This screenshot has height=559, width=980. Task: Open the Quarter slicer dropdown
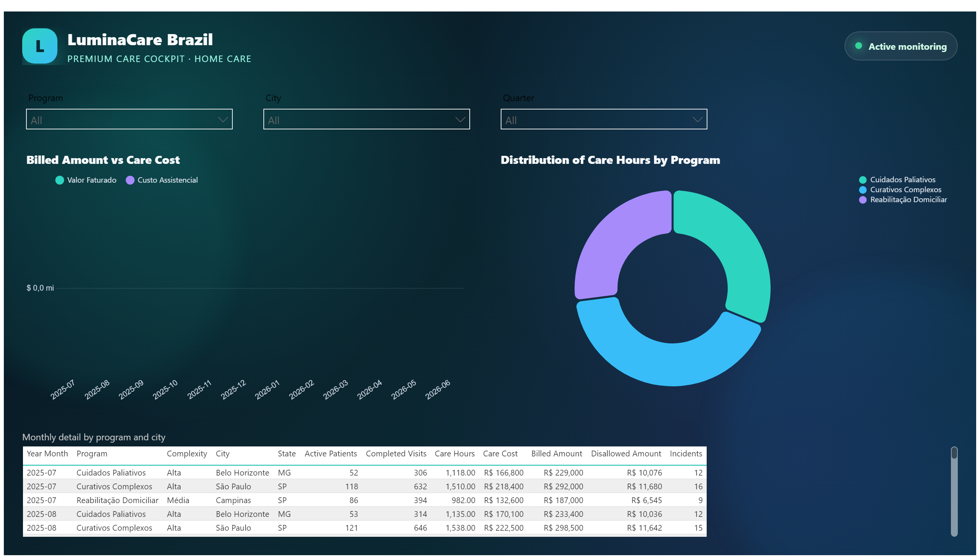(603, 119)
